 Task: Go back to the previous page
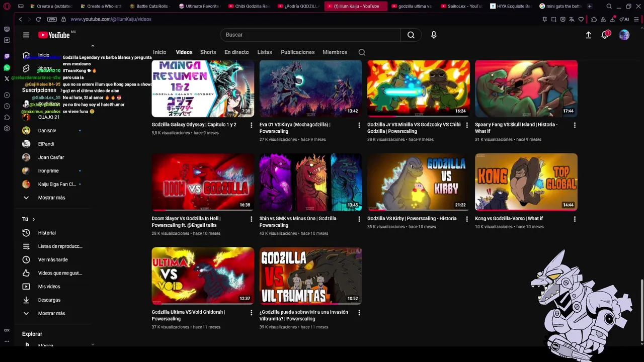tap(20, 19)
